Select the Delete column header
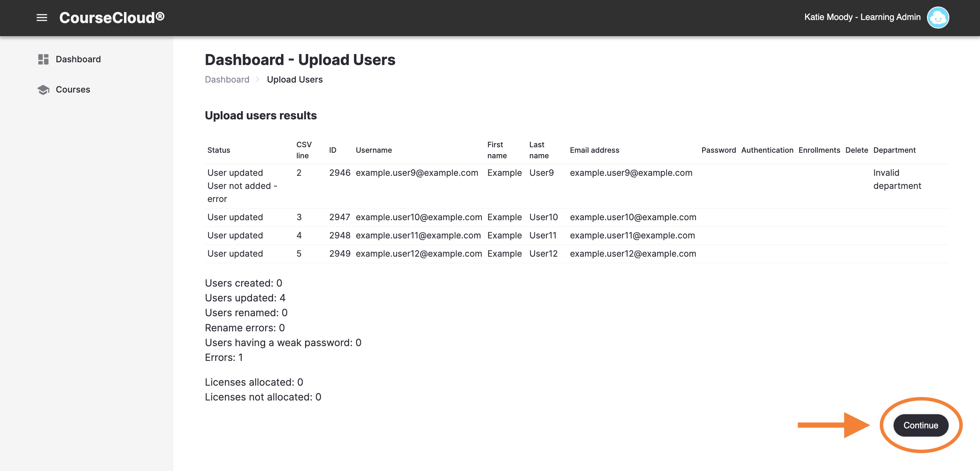This screenshot has height=471, width=980. [x=856, y=150]
